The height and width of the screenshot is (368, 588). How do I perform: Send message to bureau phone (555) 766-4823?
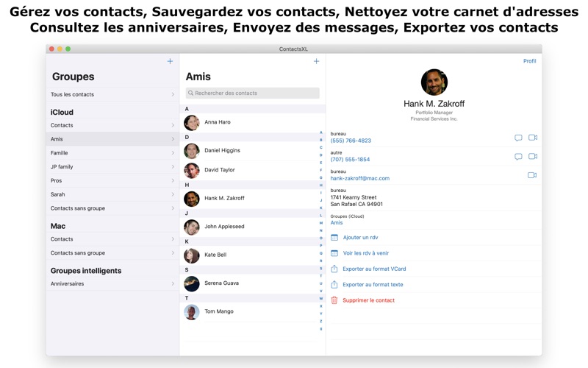[x=518, y=138]
